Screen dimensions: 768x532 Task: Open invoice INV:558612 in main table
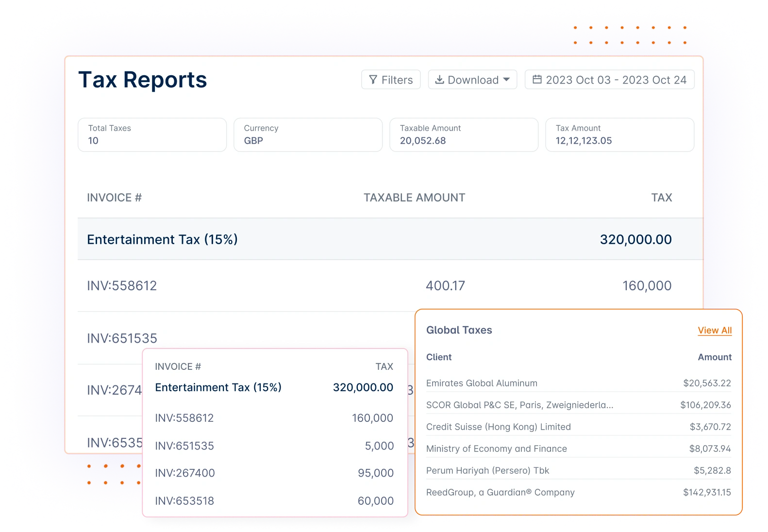pos(122,286)
